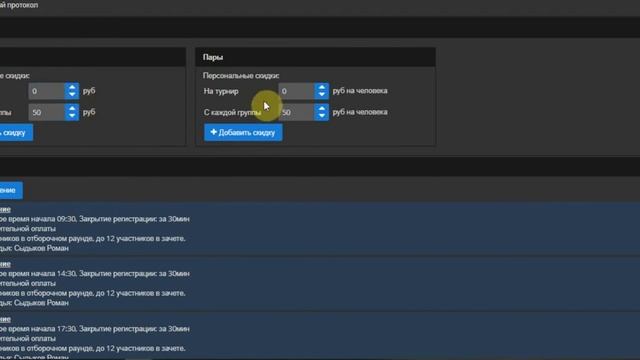The height and width of the screenshot is (360, 640).
Task: Click the Добавить скидку button in Пары
Action: [243, 133]
